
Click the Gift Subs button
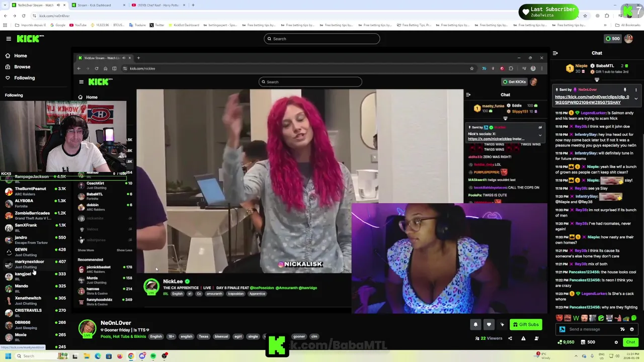tap(526, 325)
